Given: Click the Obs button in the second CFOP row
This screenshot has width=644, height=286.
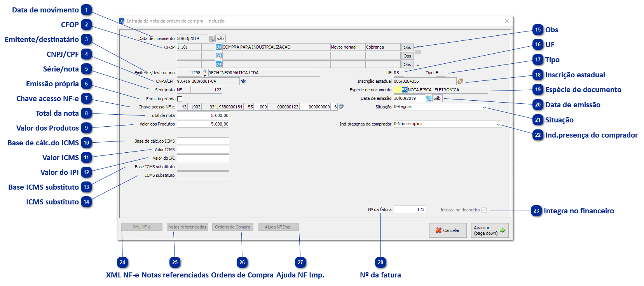Looking at the screenshot, I should 407,56.
